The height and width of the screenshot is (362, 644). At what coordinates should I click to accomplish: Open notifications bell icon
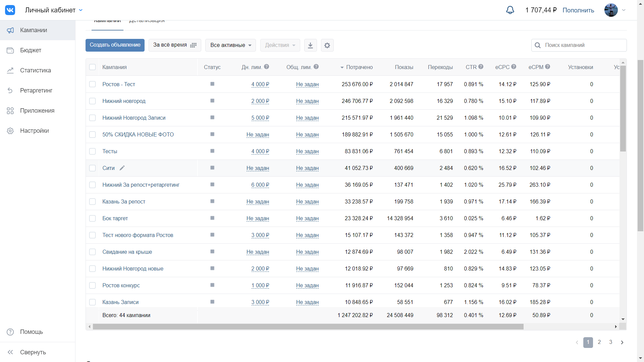510,10
